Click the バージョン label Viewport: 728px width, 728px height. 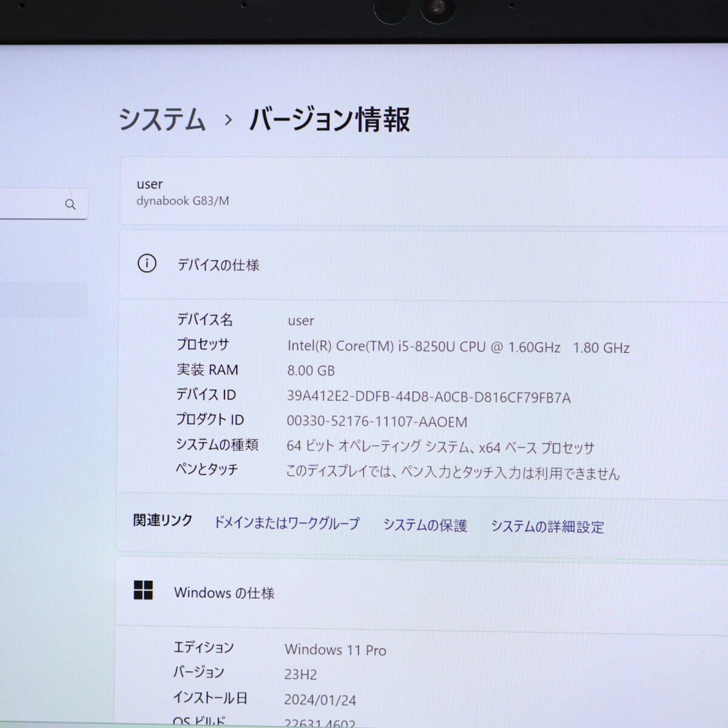198,672
